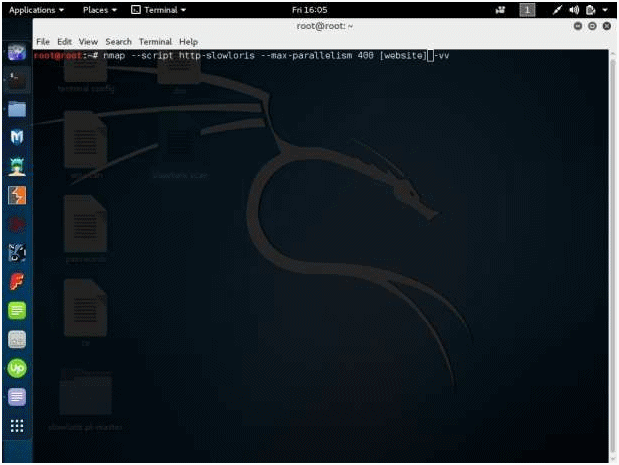Viewport: 619px width, 465px height.
Task: Launch the Files folder from the dock
Action: coord(17,109)
